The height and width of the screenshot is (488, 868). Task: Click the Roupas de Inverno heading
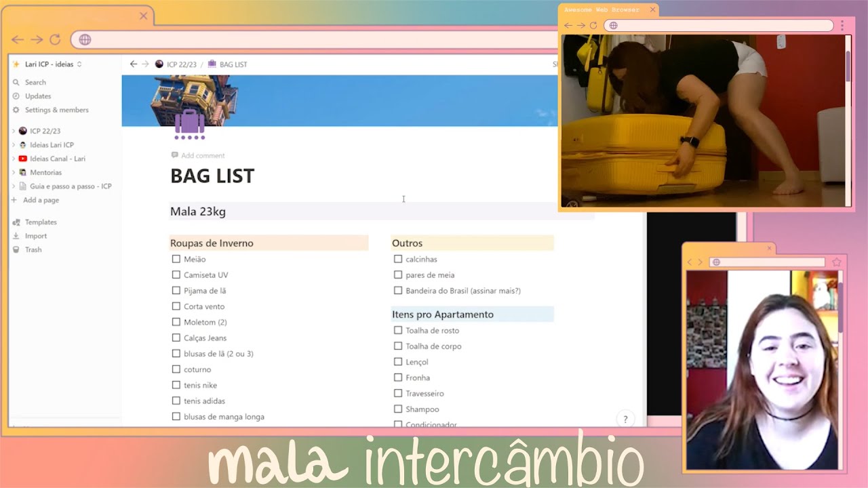coord(212,243)
